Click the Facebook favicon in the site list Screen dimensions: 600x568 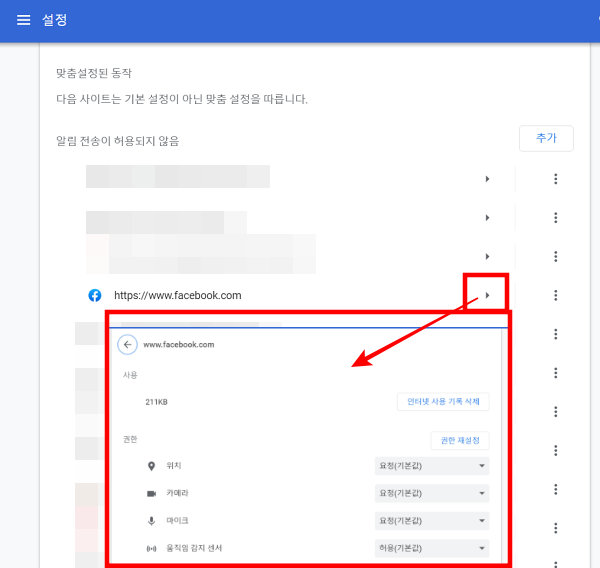[x=95, y=295]
